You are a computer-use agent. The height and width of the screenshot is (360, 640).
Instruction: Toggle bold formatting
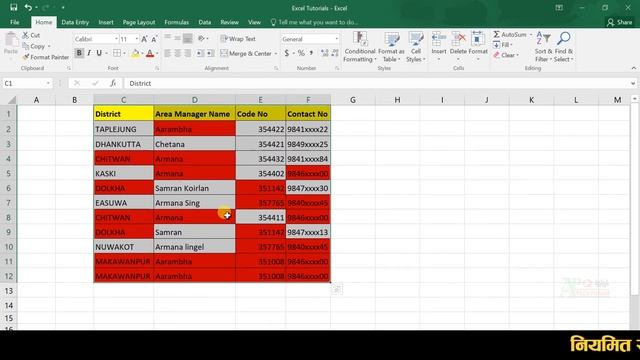coord(79,53)
